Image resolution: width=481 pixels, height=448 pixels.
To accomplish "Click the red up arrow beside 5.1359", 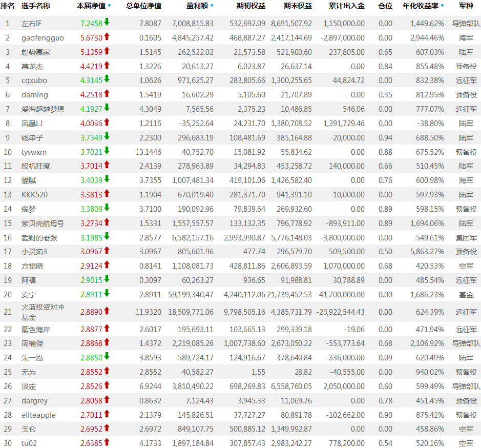I will (107, 51).
